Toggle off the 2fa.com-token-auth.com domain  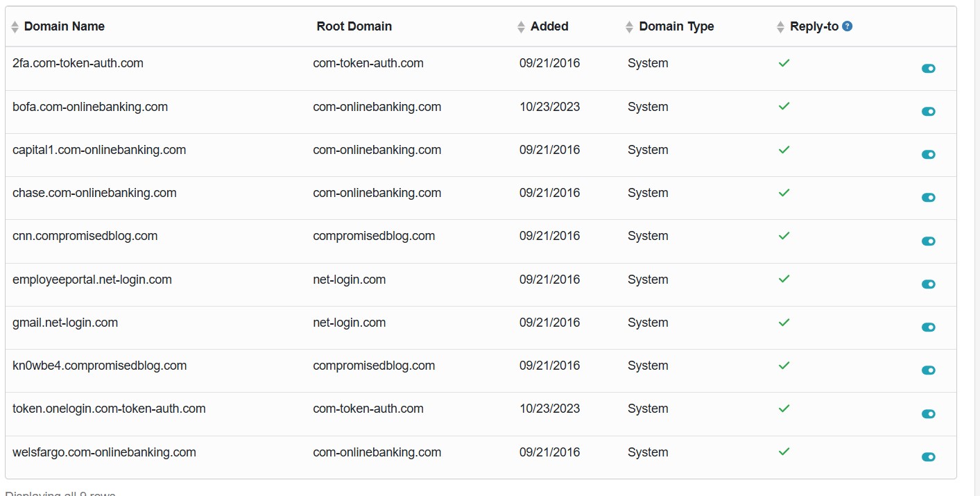[928, 68]
